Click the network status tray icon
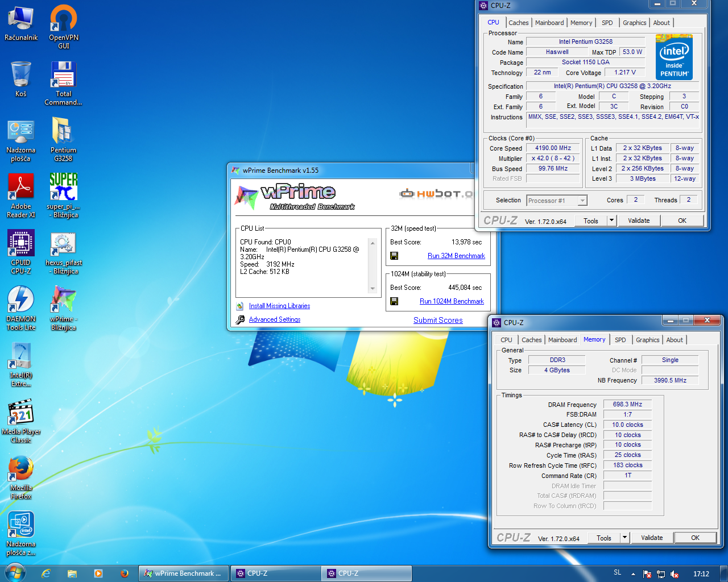 pyautogui.click(x=661, y=574)
